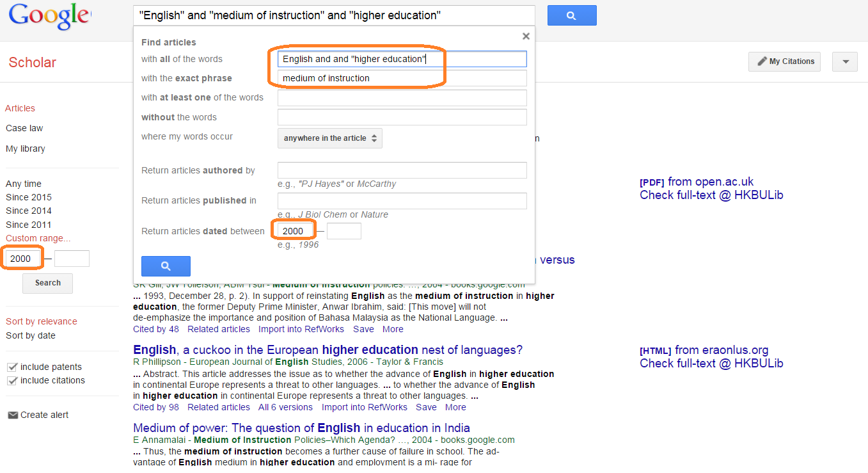Click the Create alert envelope link
The height and width of the screenshot is (473, 868).
[38, 415]
